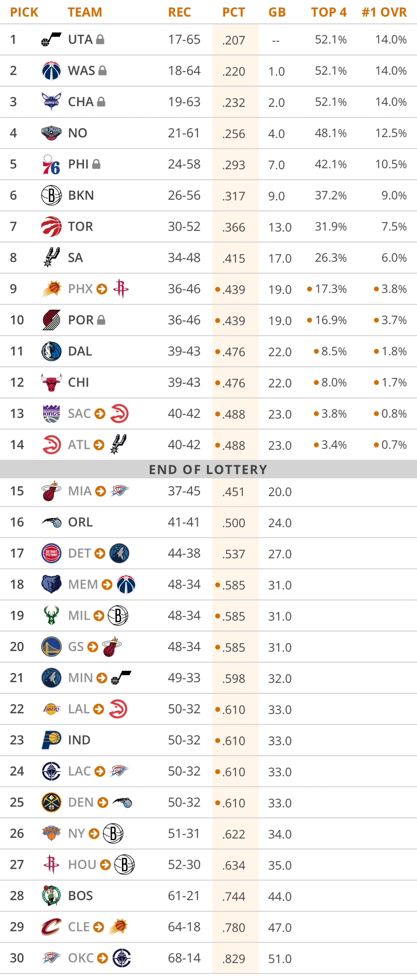This screenshot has height=980, width=417.
Task: Sort by the PCT column header
Action: pos(233,12)
